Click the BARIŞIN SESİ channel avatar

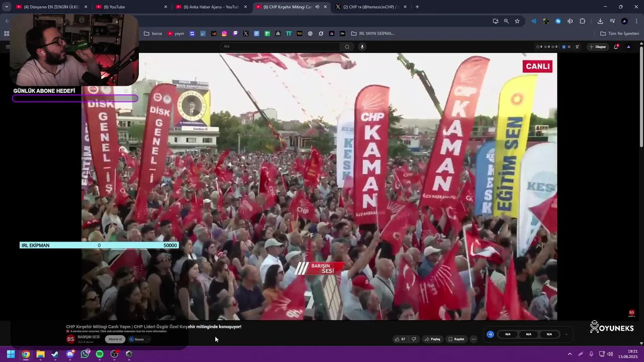(x=71, y=339)
